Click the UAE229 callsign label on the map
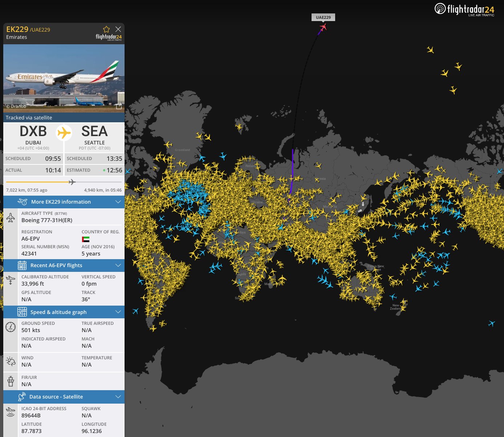The width and height of the screenshot is (504, 437). click(x=323, y=17)
